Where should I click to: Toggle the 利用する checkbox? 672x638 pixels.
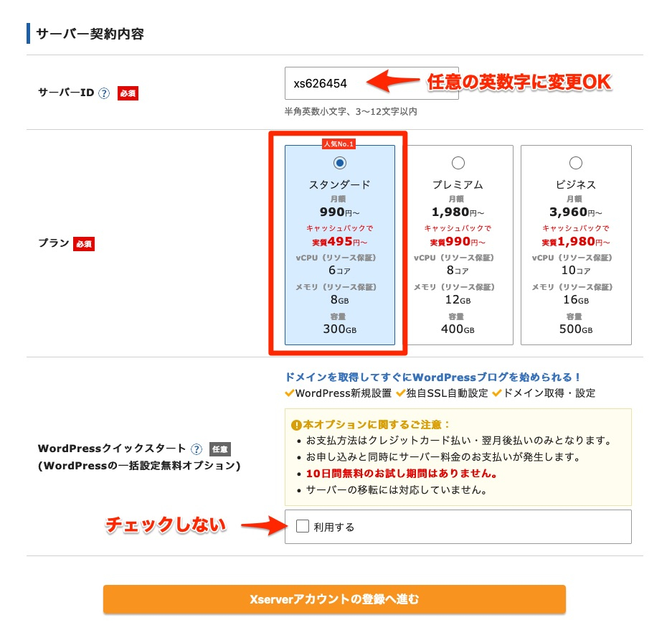click(x=303, y=526)
